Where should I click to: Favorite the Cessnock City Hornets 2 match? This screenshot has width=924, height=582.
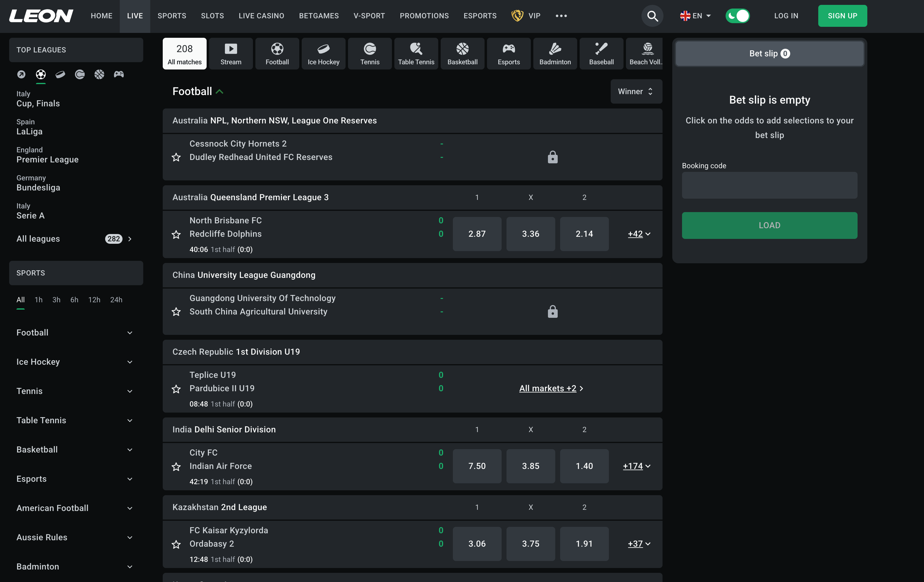click(176, 157)
